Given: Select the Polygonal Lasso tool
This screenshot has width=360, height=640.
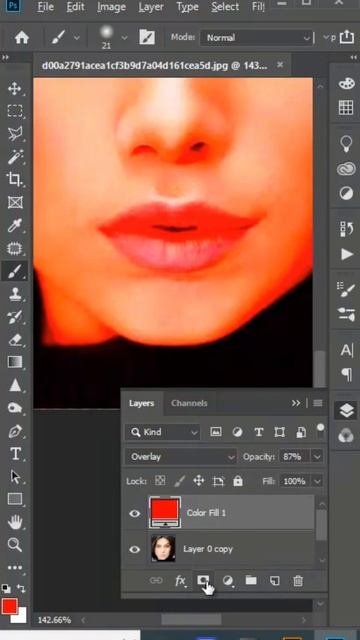Looking at the screenshot, I should [x=15, y=133].
